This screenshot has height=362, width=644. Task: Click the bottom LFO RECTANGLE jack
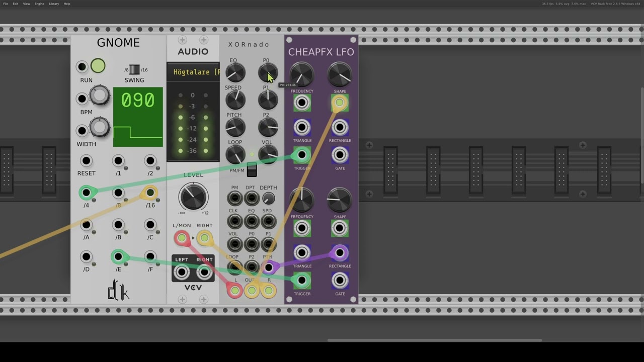(340, 253)
